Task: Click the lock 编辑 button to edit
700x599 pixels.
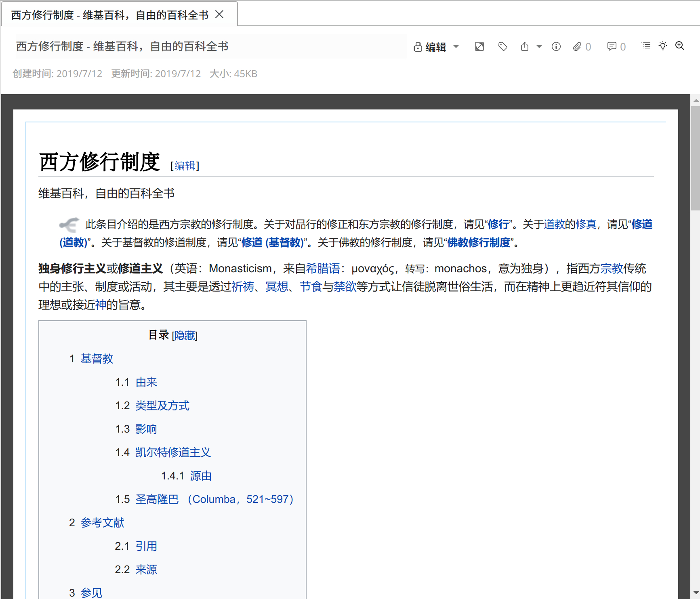Action: (x=430, y=47)
